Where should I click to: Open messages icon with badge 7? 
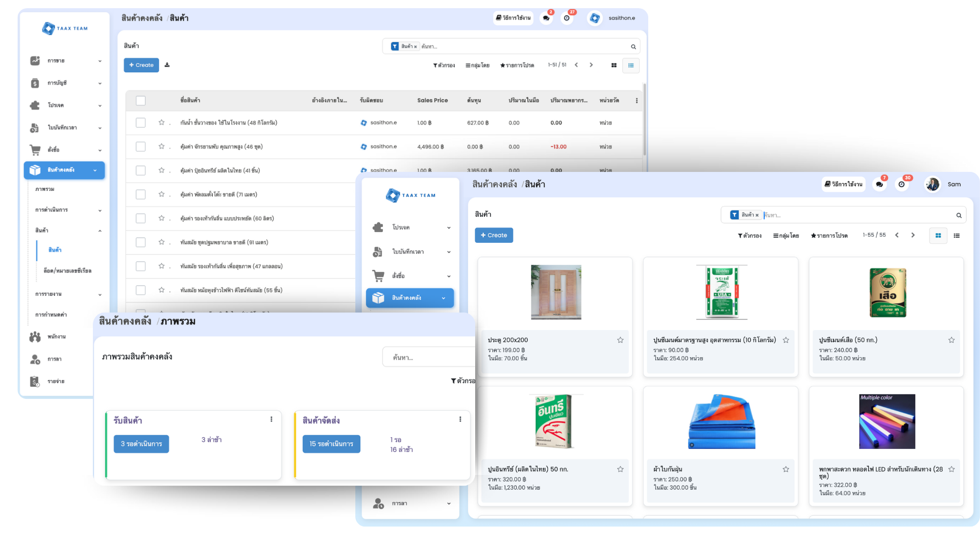[x=879, y=184]
